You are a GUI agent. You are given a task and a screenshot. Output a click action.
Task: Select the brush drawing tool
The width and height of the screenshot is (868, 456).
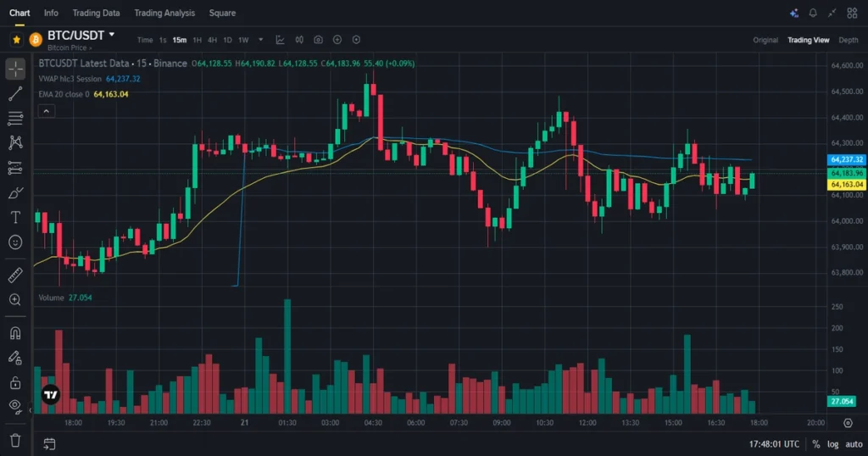tap(15, 192)
